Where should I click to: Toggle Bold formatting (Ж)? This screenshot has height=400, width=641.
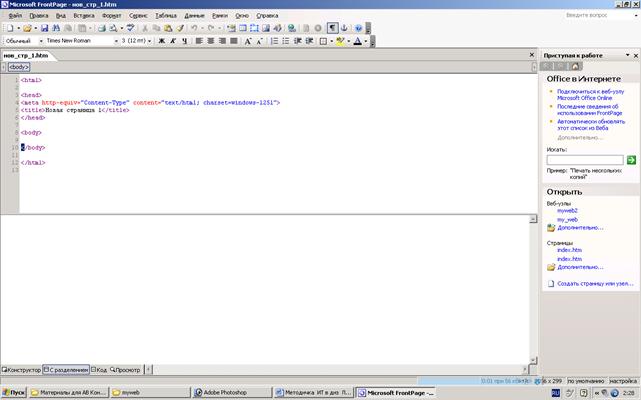(162, 41)
